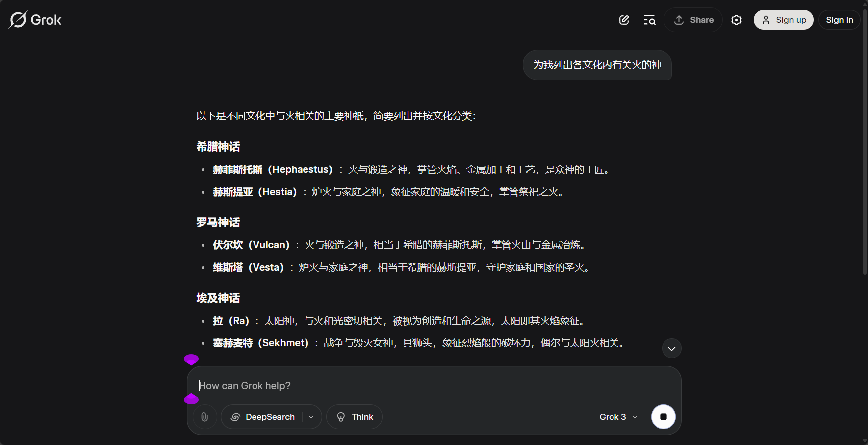Viewport: 868px width, 445px height.
Task: Jump to bottom with down-arrow button
Action: coord(672,349)
